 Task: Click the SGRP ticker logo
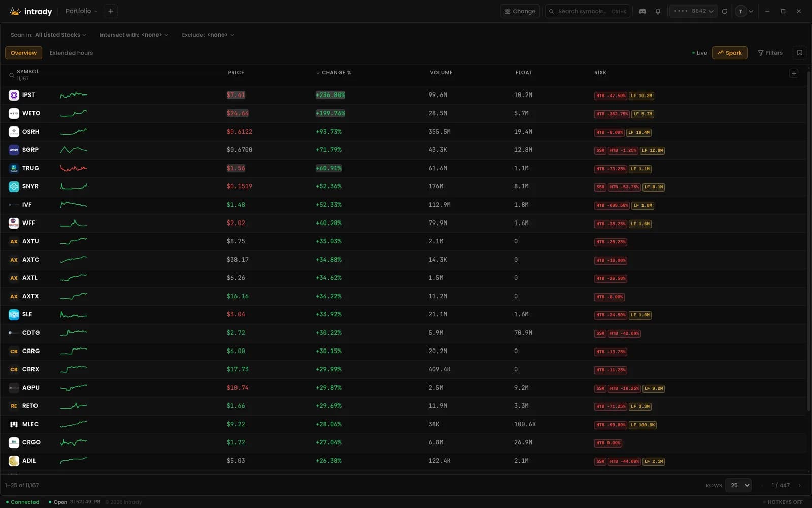click(14, 150)
